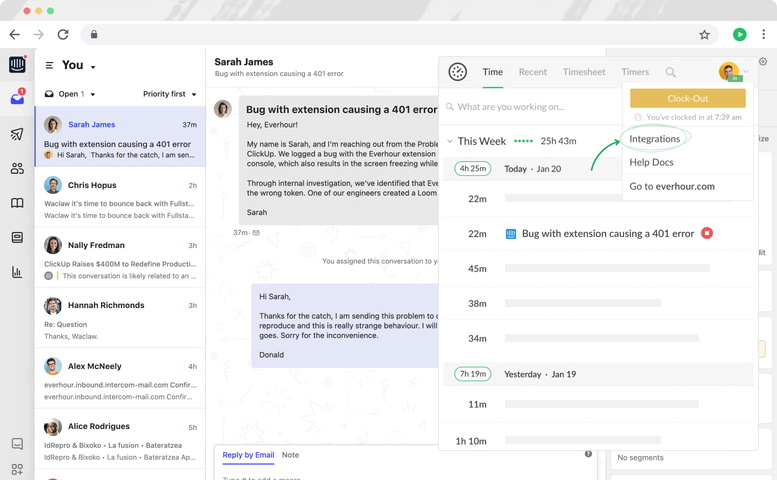
Task: Click Hi Sarah reply message bubble
Action: coord(345,325)
